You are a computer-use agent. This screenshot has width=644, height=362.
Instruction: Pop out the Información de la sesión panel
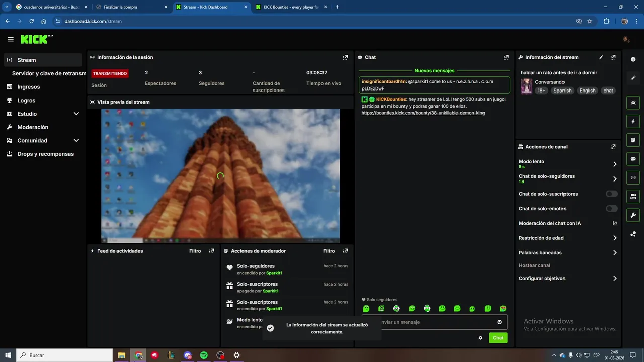tap(345, 57)
